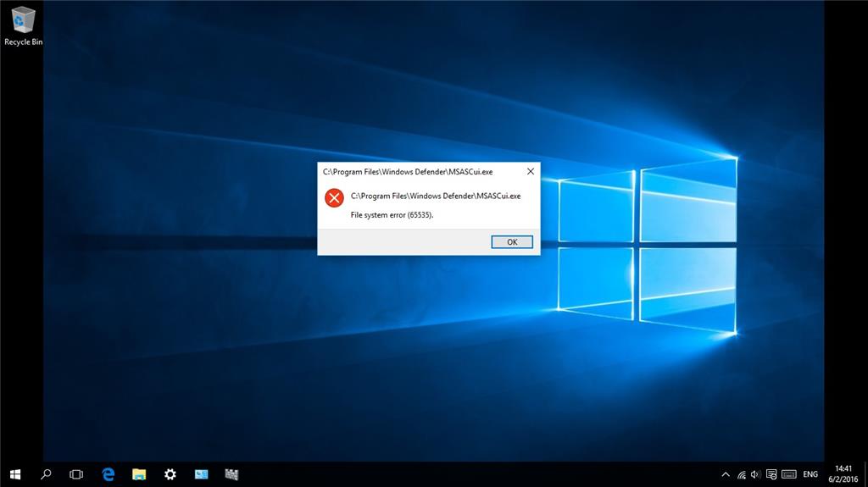Close the MSASCui.exe error dialog
Screen dimensions: 868x487
point(531,172)
